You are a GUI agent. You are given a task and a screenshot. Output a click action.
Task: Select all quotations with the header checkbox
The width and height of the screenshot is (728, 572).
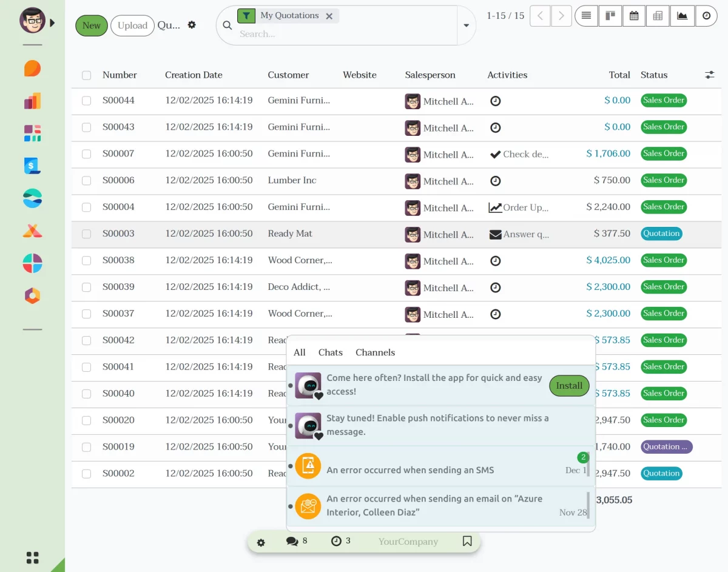point(86,75)
